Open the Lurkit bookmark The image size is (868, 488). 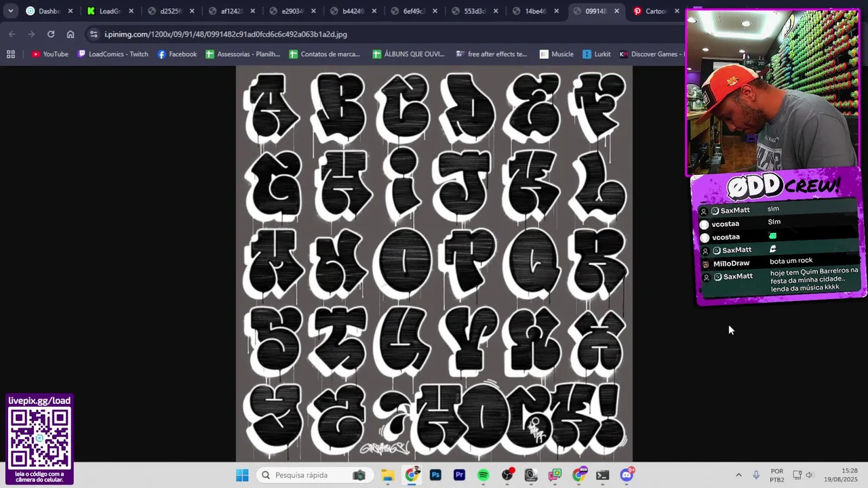point(596,54)
